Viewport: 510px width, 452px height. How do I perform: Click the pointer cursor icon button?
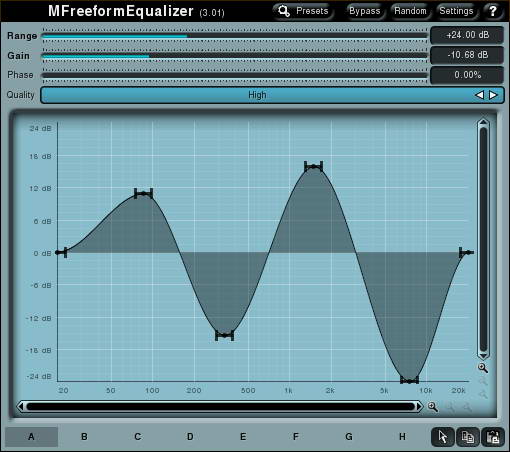(443, 437)
